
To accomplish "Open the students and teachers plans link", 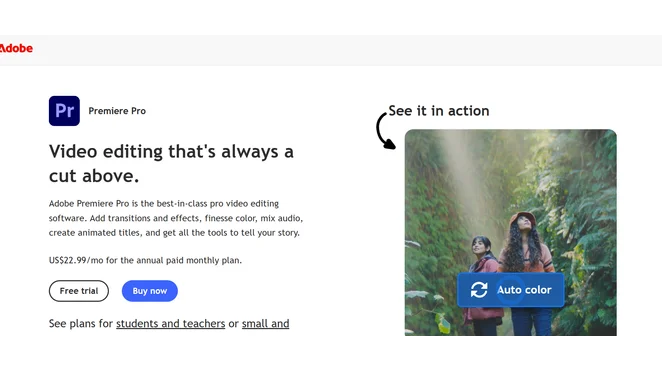I will pyautogui.click(x=171, y=323).
